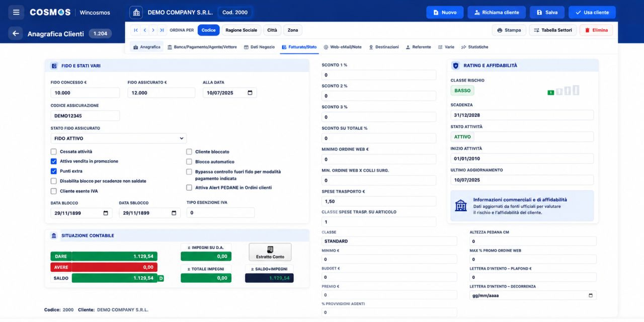The width and height of the screenshot is (644, 322).
Task: Open the Referente tab
Action: [x=418, y=47]
